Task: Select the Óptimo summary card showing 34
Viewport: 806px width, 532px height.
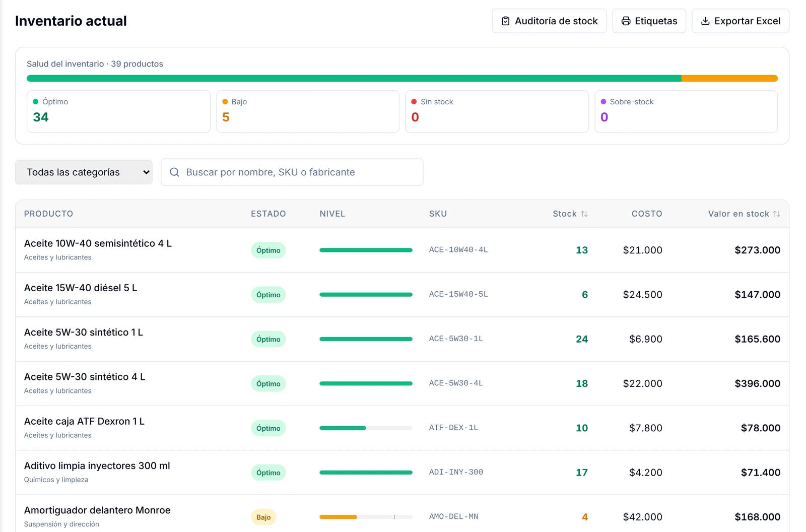Action: (x=118, y=111)
